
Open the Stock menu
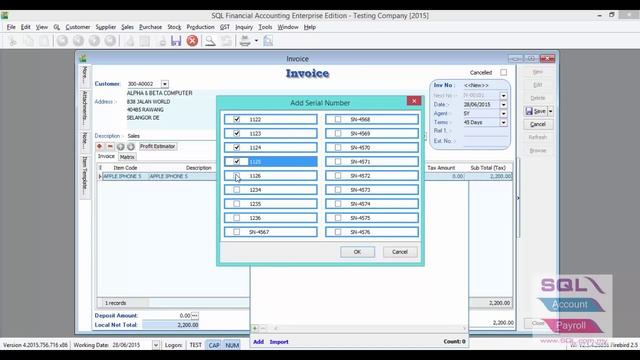(x=174, y=27)
